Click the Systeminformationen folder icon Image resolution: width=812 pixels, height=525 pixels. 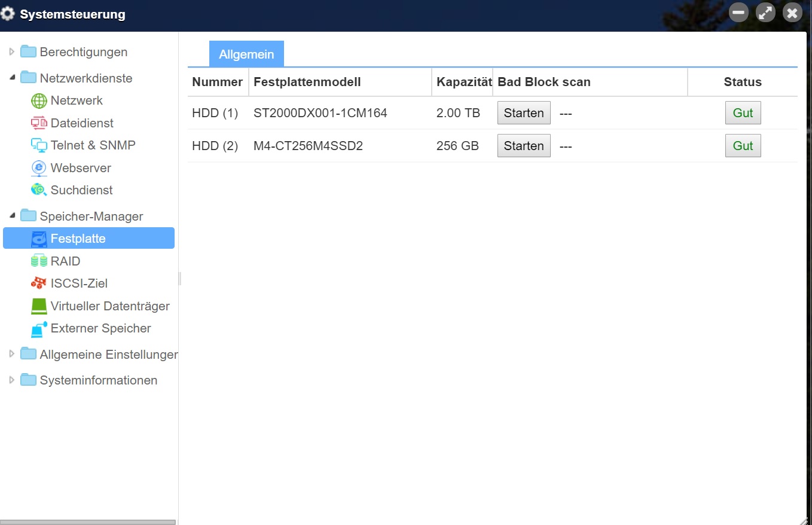tap(28, 380)
